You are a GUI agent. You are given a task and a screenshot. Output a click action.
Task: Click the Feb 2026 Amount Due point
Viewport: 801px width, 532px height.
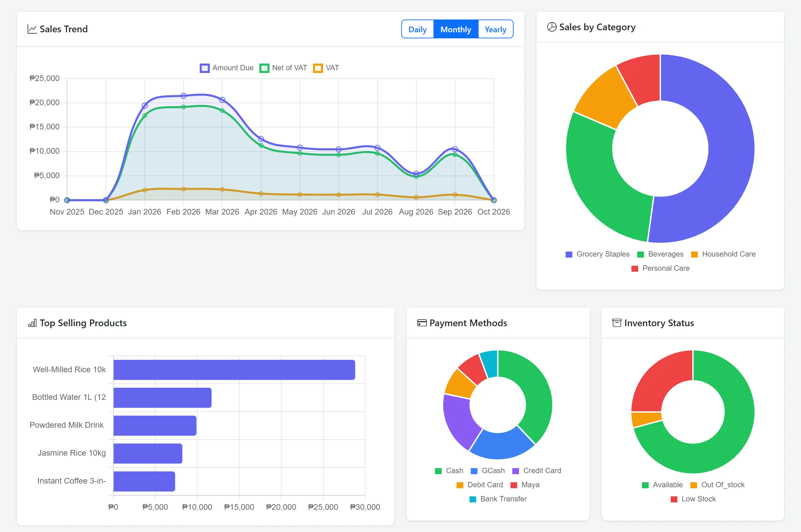183,96
